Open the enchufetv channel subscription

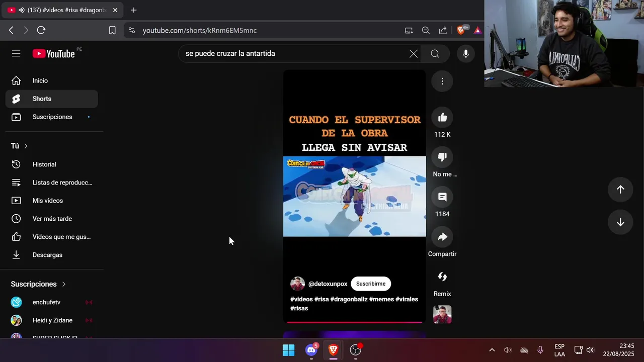tap(52, 302)
